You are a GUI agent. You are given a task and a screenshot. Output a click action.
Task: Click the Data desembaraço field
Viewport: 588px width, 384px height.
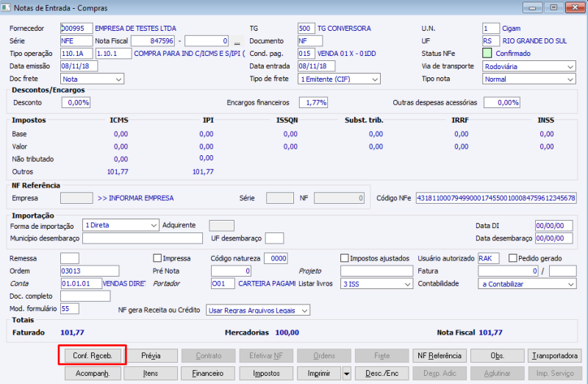click(x=554, y=238)
